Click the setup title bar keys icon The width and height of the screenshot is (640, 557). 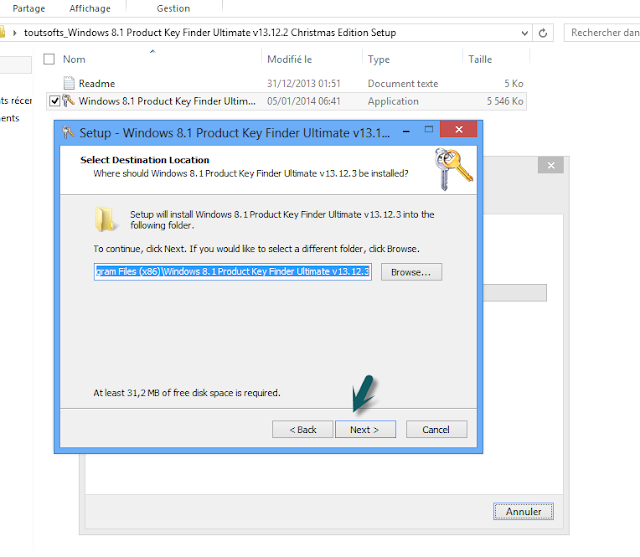point(68,133)
